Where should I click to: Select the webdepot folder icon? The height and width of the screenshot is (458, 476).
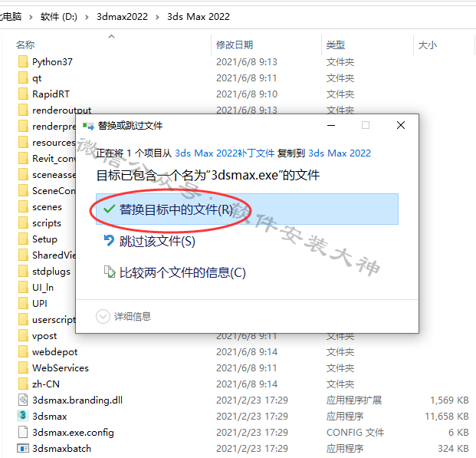tap(23, 351)
